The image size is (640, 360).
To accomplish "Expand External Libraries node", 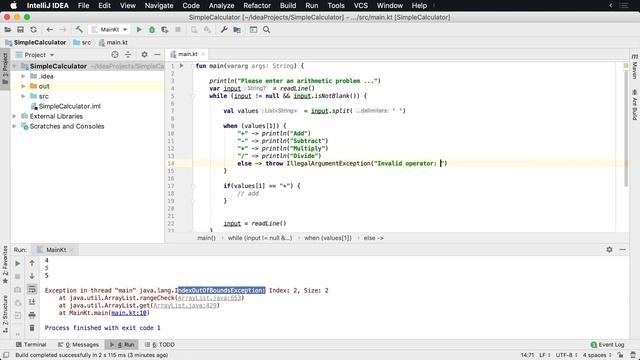I will click(15, 116).
